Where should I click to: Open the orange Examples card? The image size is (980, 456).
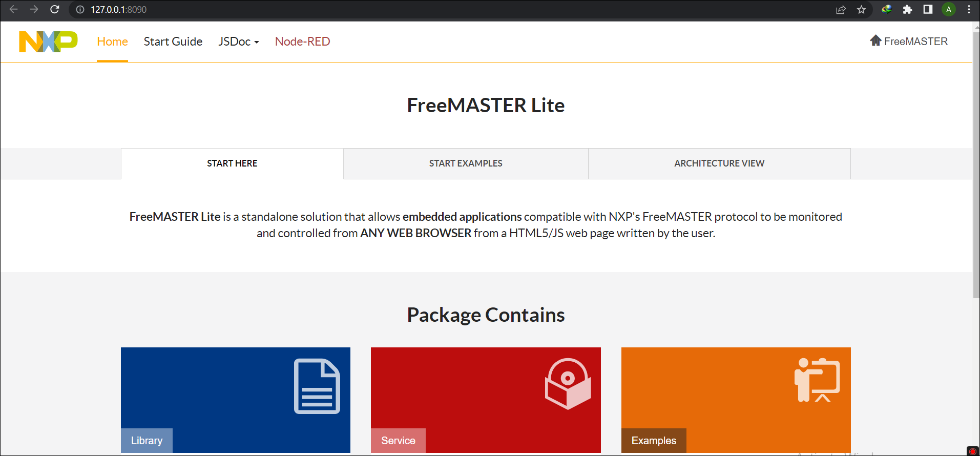pyautogui.click(x=736, y=400)
